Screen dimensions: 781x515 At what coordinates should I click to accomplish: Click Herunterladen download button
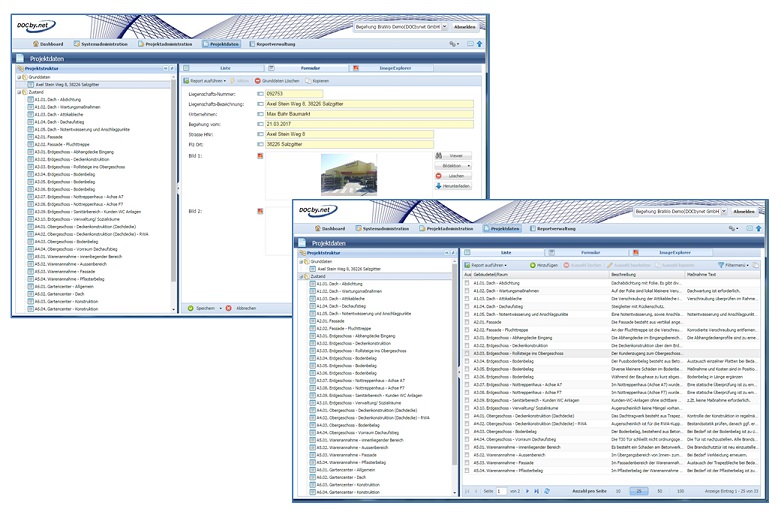pos(452,186)
